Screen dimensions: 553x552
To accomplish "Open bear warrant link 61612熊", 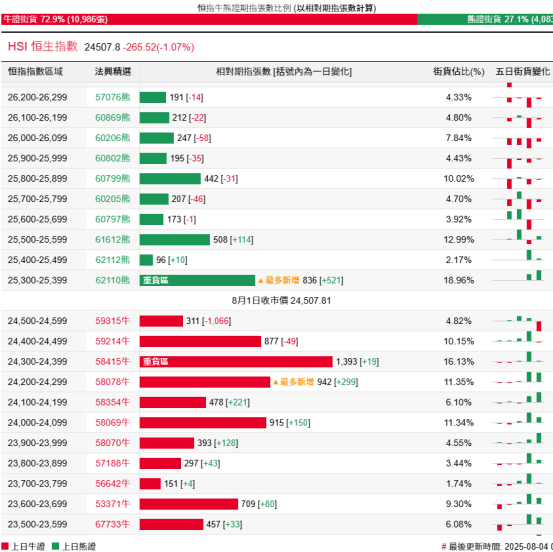I will coord(113,240).
